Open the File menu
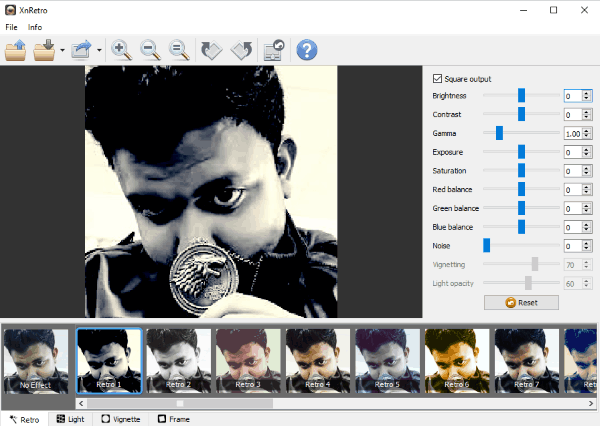 pyautogui.click(x=12, y=27)
